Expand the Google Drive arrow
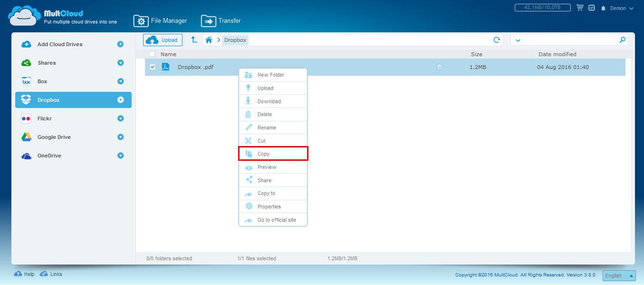Viewport: 644px width, 285px height. tap(120, 137)
